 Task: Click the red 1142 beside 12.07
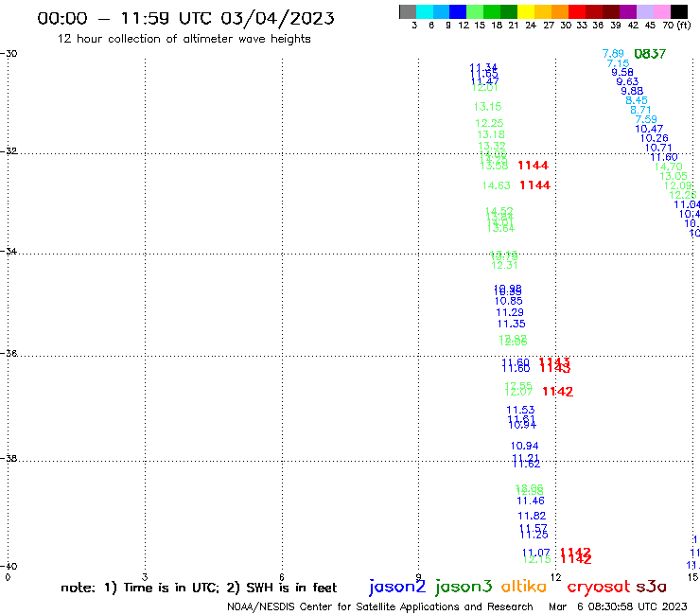pyautogui.click(x=557, y=392)
